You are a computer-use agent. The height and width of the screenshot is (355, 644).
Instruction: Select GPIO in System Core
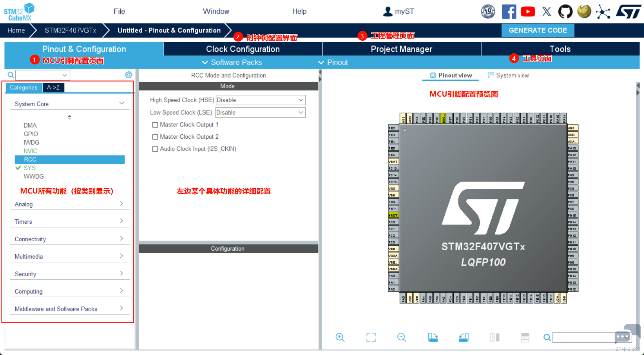[x=31, y=134]
